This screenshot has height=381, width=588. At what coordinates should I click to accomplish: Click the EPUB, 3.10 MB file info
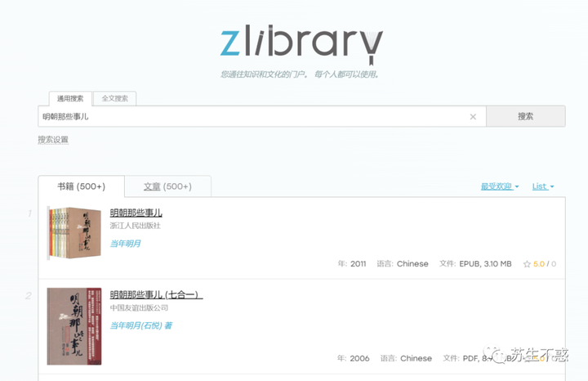(x=485, y=264)
